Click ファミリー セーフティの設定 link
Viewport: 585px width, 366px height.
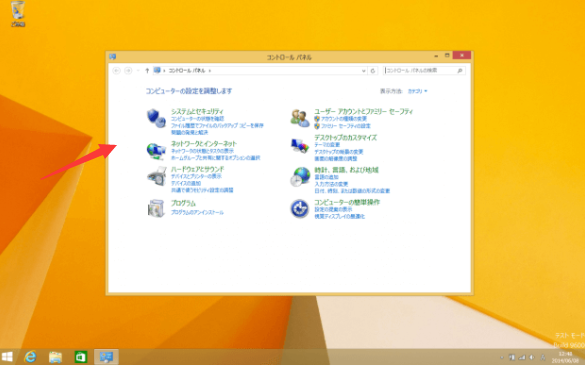[x=346, y=126]
